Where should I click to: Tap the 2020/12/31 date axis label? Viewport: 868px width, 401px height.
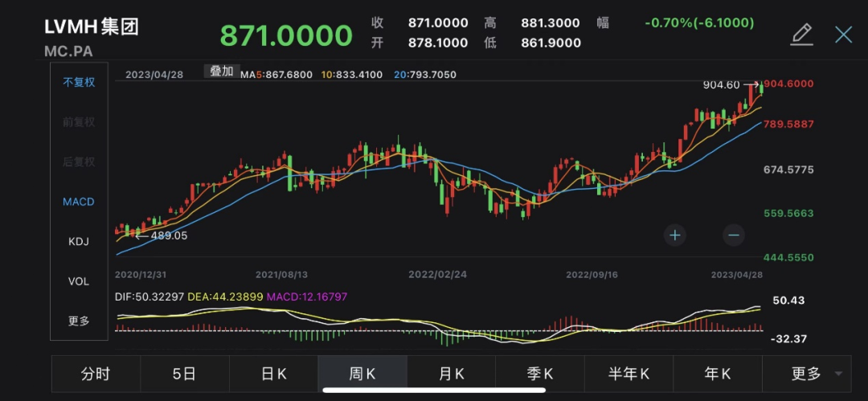tap(141, 275)
